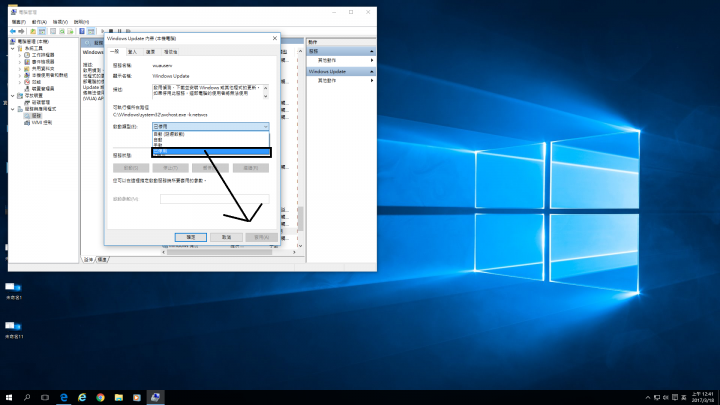Expand the 本機使用者和群組 node arrow
The width and height of the screenshot is (720, 405).
click(x=20, y=75)
